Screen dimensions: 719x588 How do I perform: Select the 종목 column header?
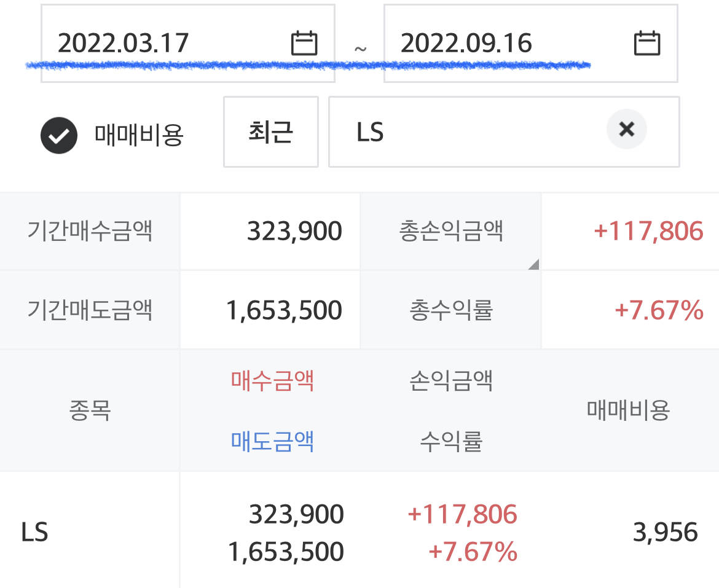(90, 410)
